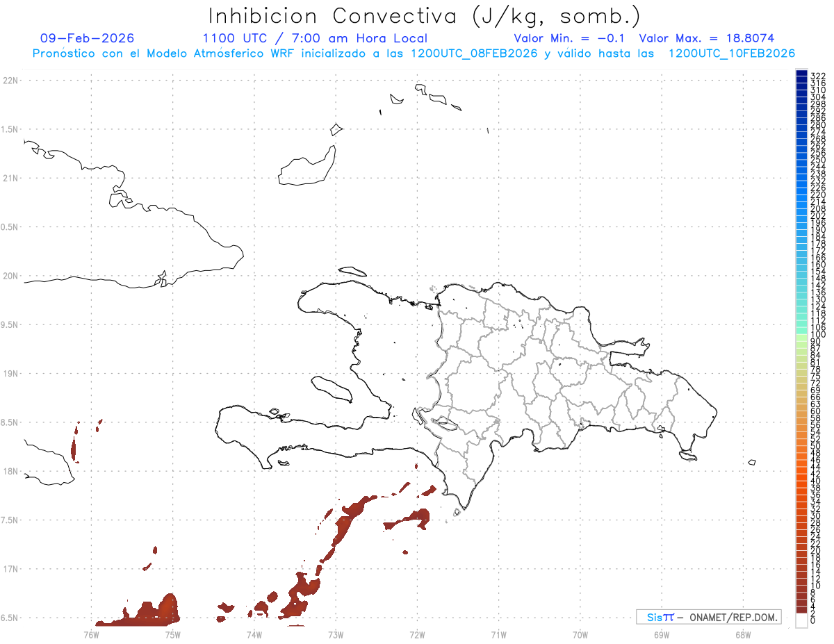Click the "322" color scale label
The image size is (834, 644).
tap(818, 76)
